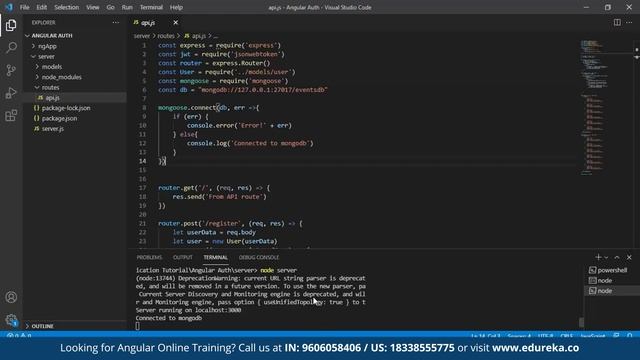Open the terminal launch profile dropdown arrow
Image resolution: width=640 pixels, height=360 pixels.
[606, 258]
